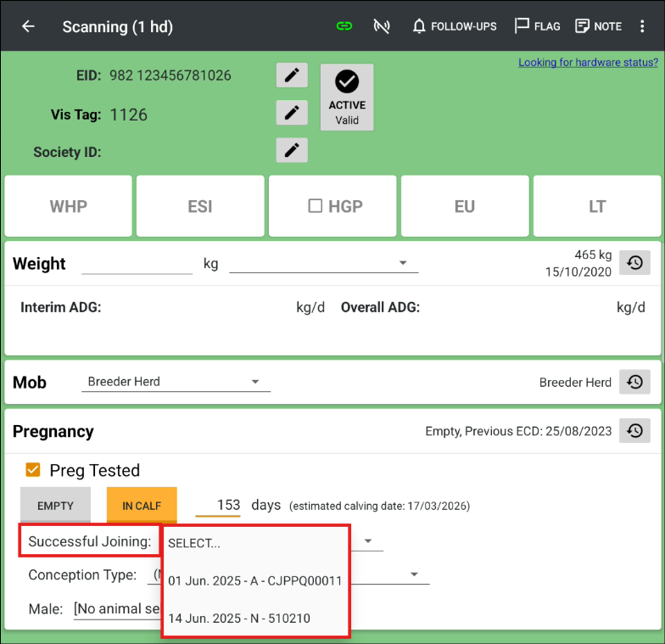Viewport: 665px width, 644px height.
Task: Open the three-dot overflow menu
Action: (642, 26)
